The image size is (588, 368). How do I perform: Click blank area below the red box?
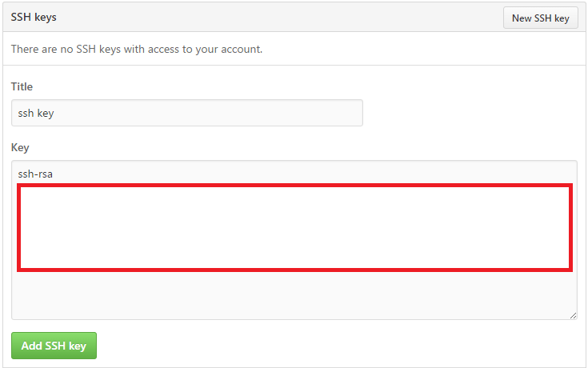pyautogui.click(x=294, y=296)
